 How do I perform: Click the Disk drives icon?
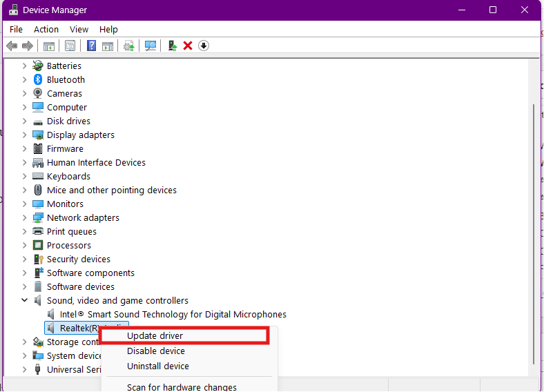tap(38, 122)
